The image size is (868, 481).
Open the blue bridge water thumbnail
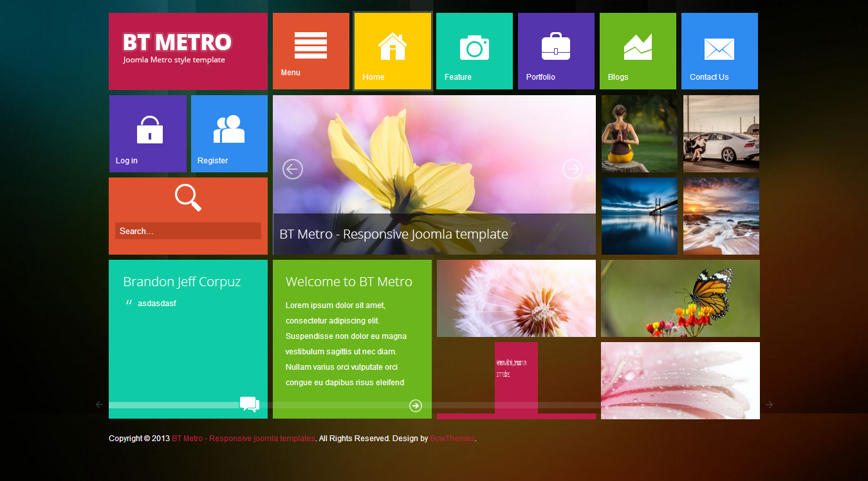tap(640, 216)
